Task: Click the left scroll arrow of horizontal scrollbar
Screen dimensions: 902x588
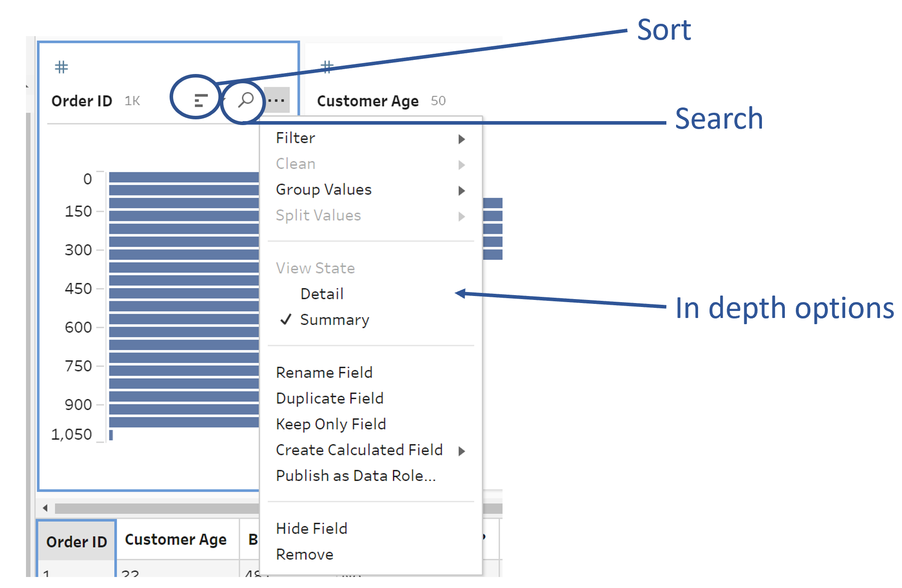Action: coord(45,508)
